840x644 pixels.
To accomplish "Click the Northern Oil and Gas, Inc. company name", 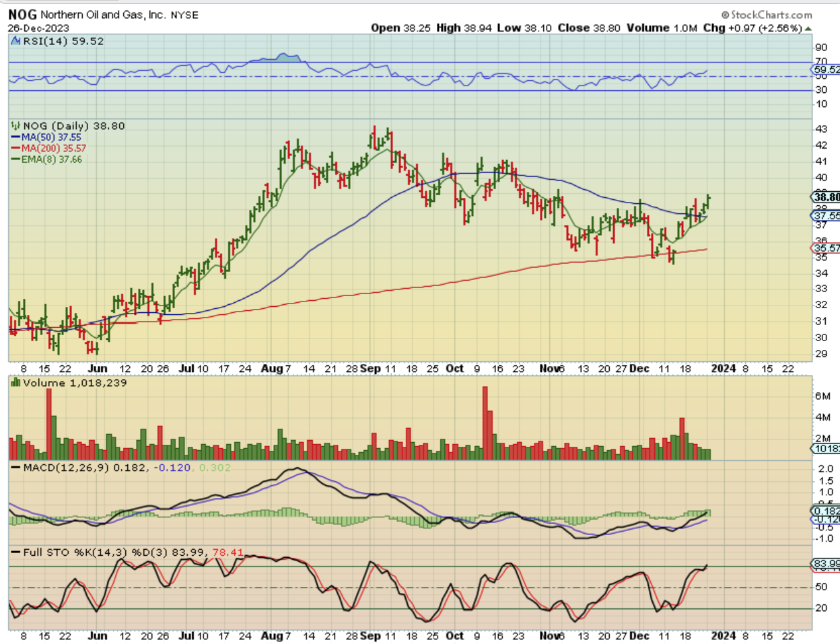I will (x=103, y=14).
